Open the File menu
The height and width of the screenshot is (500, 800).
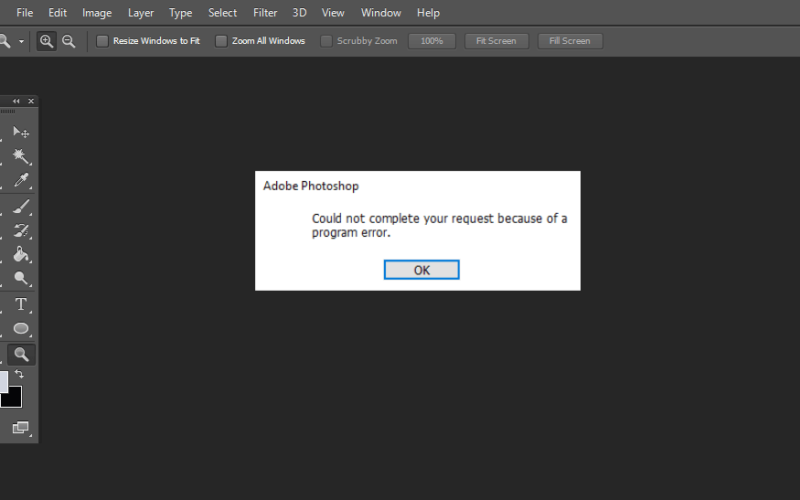click(x=24, y=13)
